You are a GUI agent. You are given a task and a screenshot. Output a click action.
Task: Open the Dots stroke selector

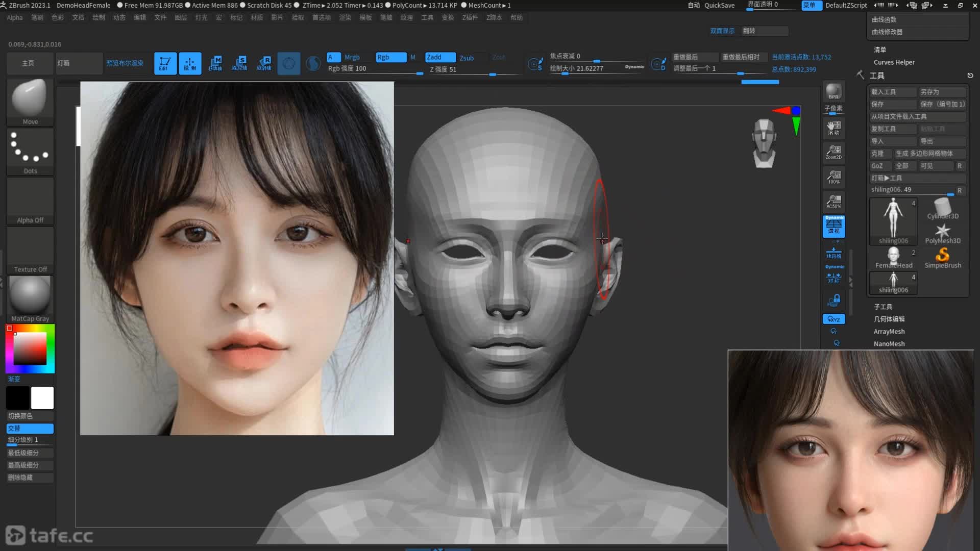(30, 151)
